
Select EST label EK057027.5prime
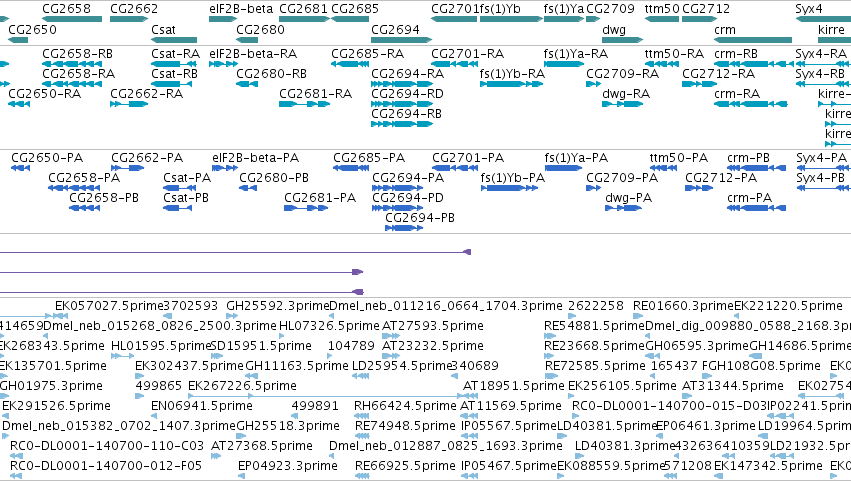(x=109, y=306)
